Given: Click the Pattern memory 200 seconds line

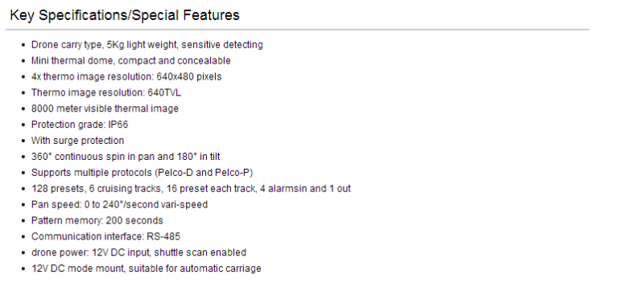Looking at the screenshot, I should coord(97,221).
